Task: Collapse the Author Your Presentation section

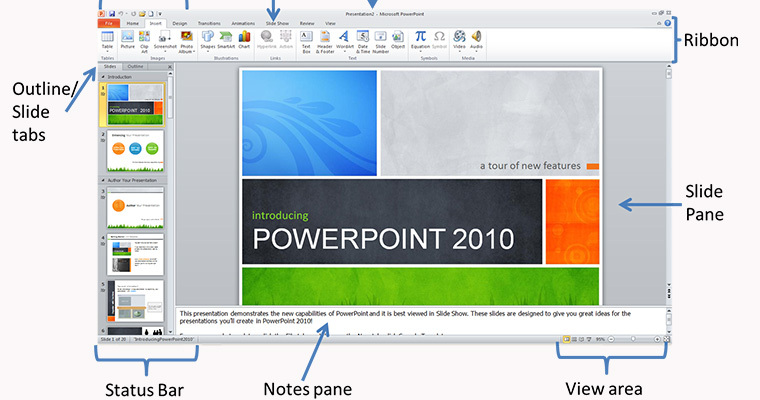Action: 103,180
